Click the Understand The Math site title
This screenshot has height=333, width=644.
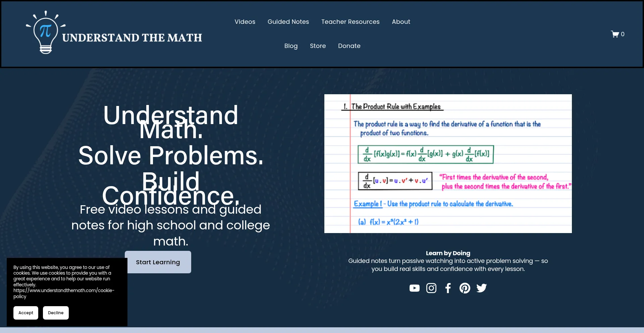132,38
